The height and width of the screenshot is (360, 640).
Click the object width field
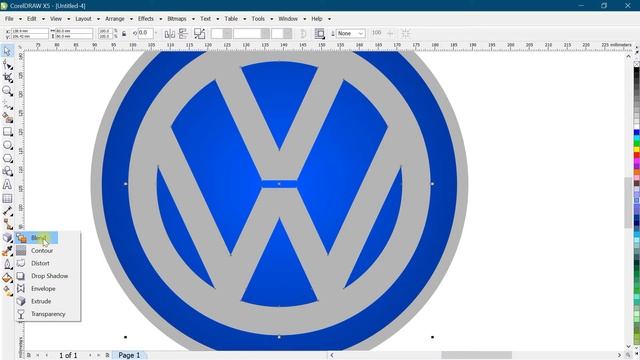point(74,31)
